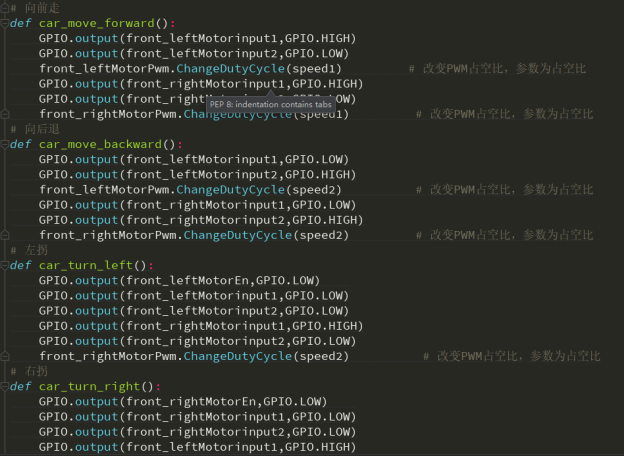
Task: Click front_leftMotorinput1 GPIO.LOW line in car_move_backward
Action: pos(194,160)
